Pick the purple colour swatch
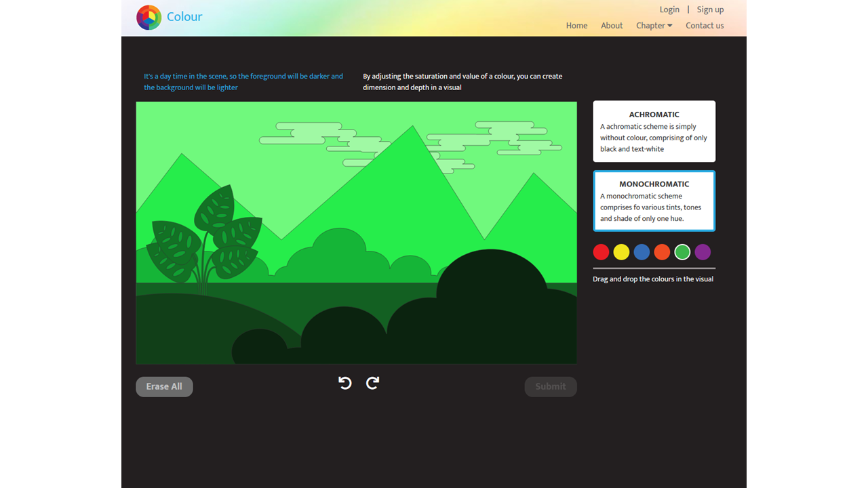 pyautogui.click(x=703, y=252)
